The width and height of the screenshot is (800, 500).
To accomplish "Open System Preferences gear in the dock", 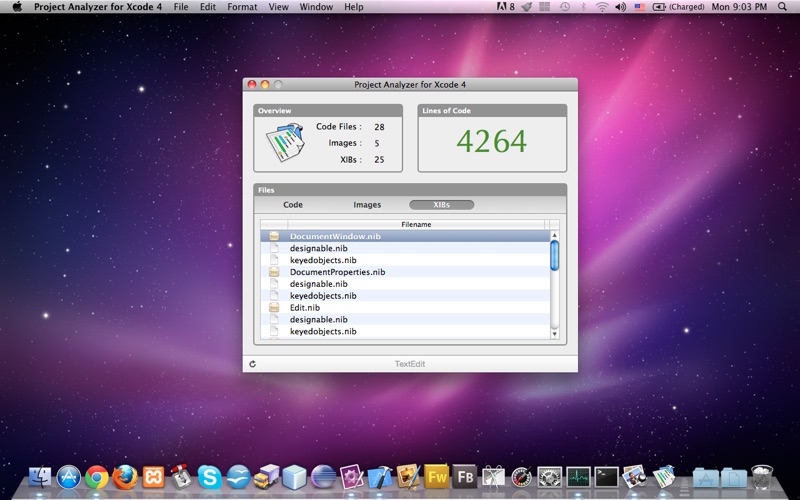I will click(x=549, y=478).
